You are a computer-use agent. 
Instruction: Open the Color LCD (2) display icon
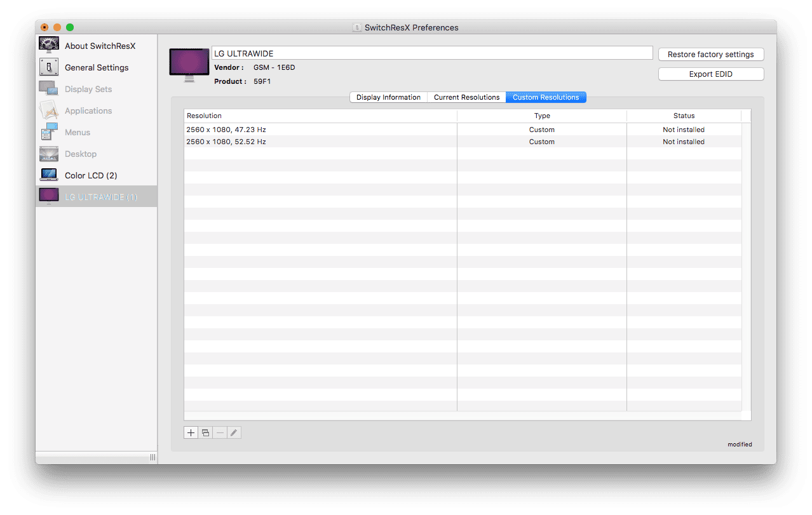click(49, 175)
